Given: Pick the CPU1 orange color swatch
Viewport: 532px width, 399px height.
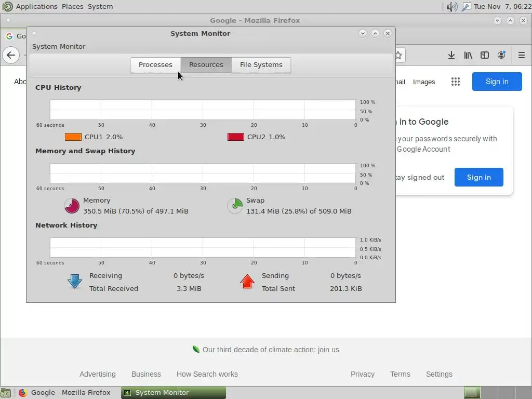Looking at the screenshot, I should 73,137.
